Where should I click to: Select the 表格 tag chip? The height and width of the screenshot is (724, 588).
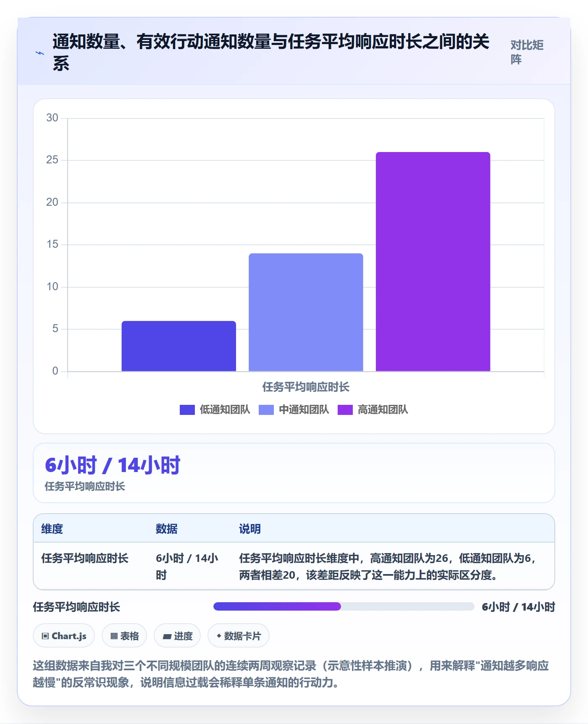pos(124,636)
